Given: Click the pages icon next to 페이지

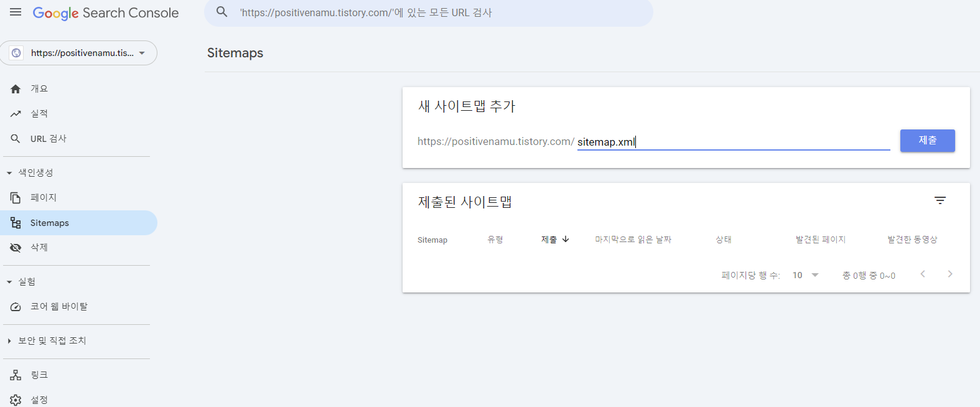Looking at the screenshot, I should pos(16,198).
